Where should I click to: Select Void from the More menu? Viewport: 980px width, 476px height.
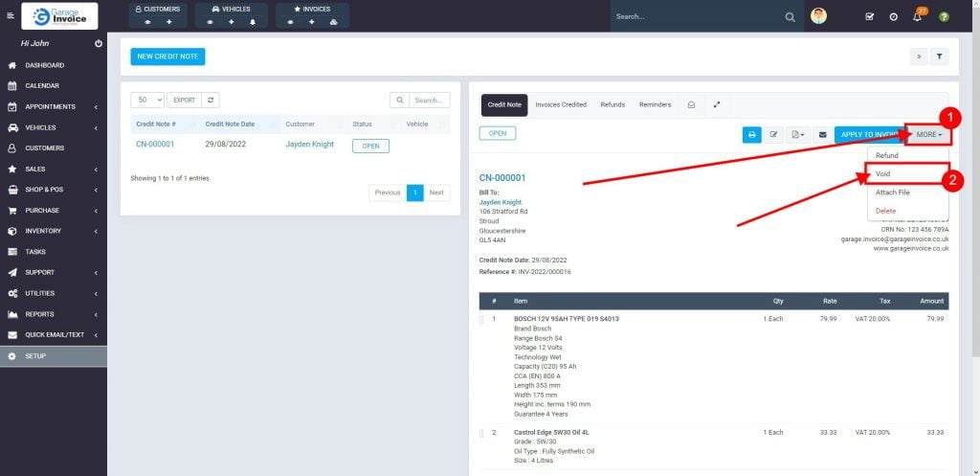click(x=883, y=173)
